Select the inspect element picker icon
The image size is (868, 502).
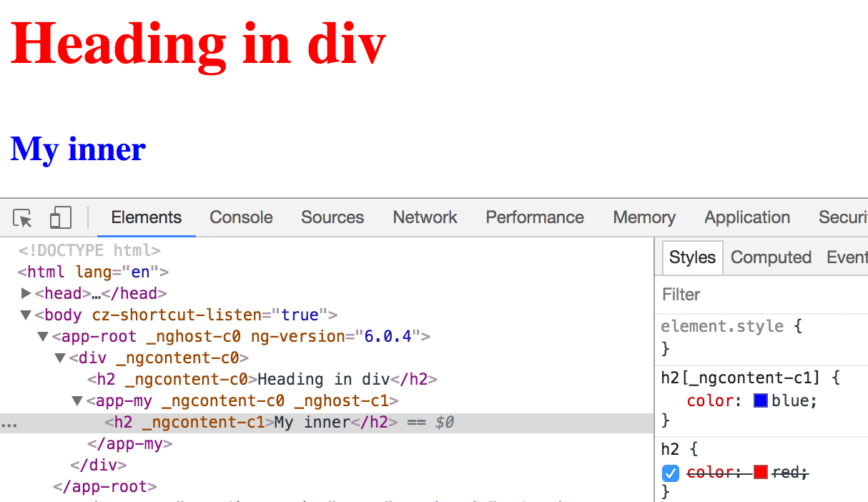(22, 217)
